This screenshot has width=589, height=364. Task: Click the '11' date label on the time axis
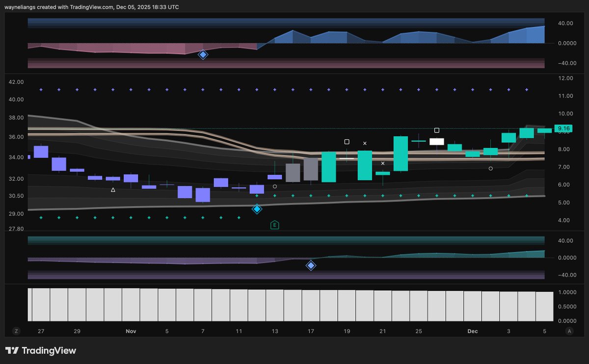(x=239, y=331)
